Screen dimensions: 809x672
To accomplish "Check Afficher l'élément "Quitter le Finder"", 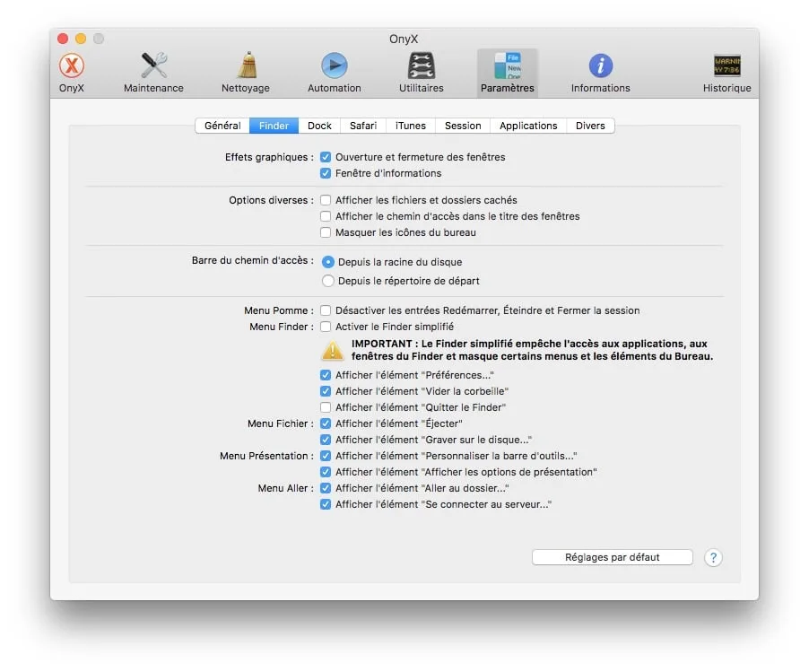I will (x=326, y=407).
